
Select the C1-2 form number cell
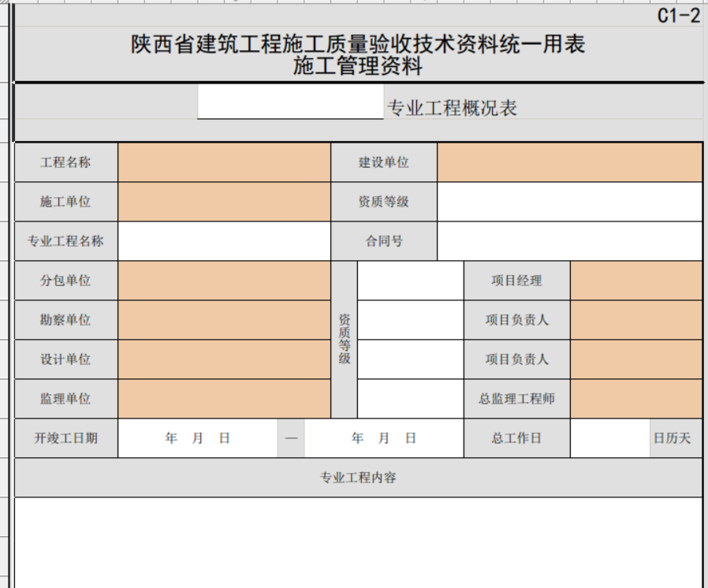point(678,16)
